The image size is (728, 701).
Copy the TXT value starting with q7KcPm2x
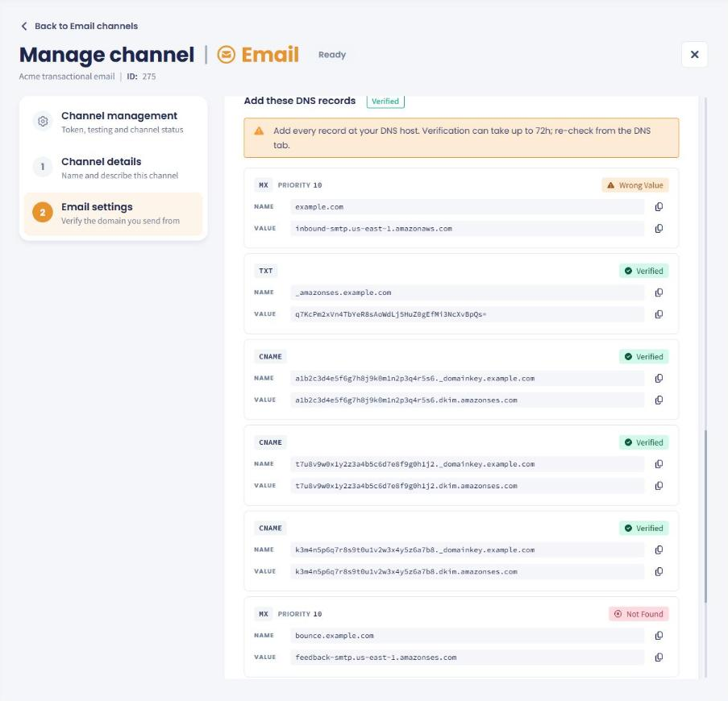[659, 314]
